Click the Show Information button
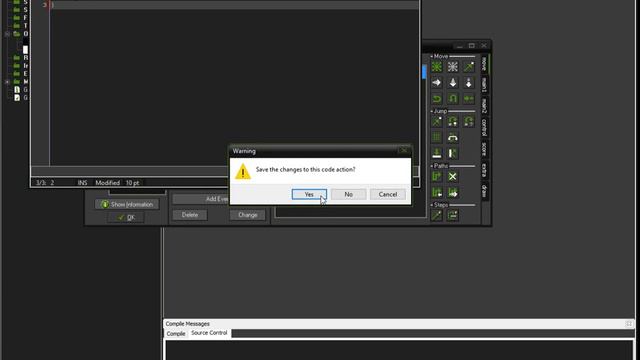 pyautogui.click(x=127, y=204)
